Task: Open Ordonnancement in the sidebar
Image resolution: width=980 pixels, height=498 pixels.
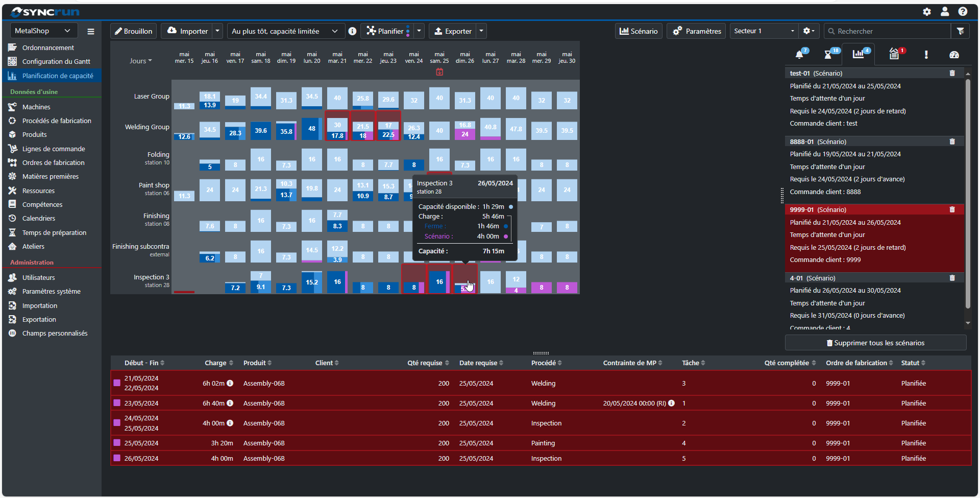Action: (48, 48)
